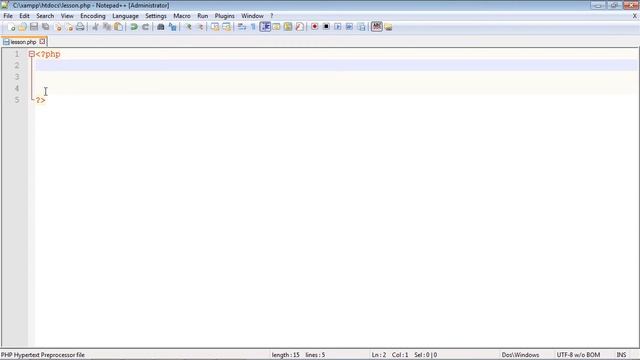640x360 pixels.
Task: Click the Replace toolbar icon
Action: [172, 27]
